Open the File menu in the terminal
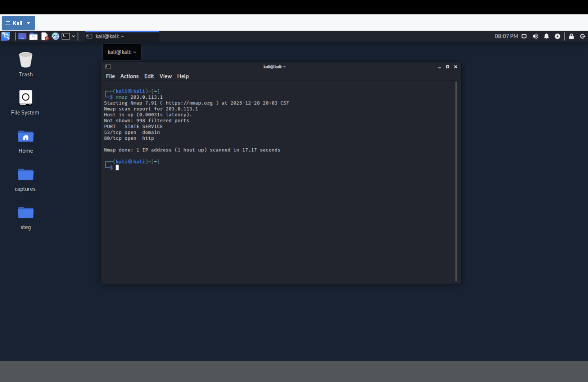This screenshot has height=382, width=588. 110,76
